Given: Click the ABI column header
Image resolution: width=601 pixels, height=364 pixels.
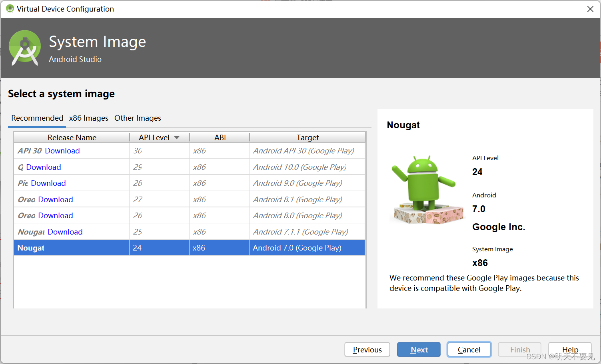Looking at the screenshot, I should pos(220,137).
